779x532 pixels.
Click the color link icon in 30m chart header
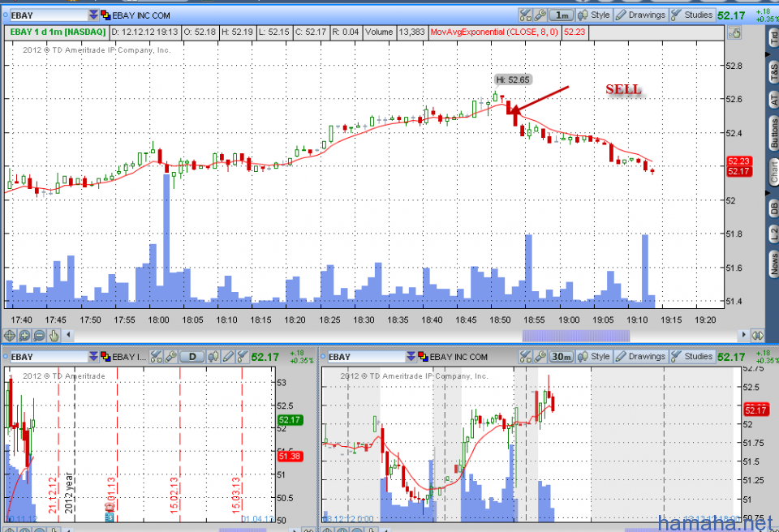pyautogui.click(x=423, y=357)
